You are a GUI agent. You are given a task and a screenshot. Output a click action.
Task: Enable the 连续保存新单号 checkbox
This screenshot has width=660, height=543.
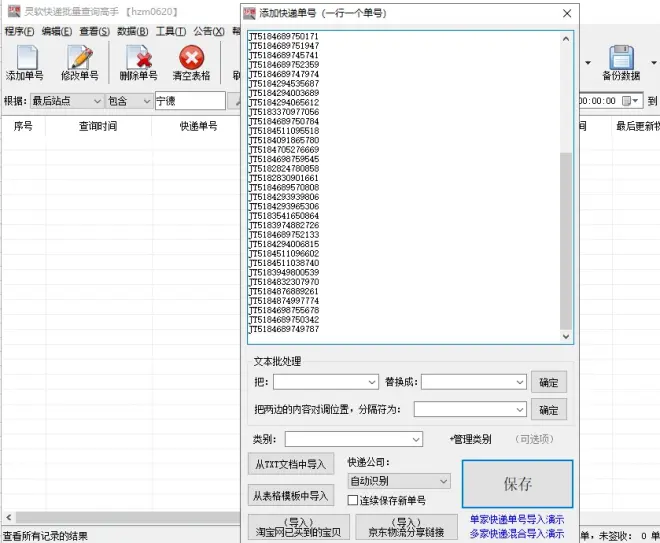[x=353, y=500]
